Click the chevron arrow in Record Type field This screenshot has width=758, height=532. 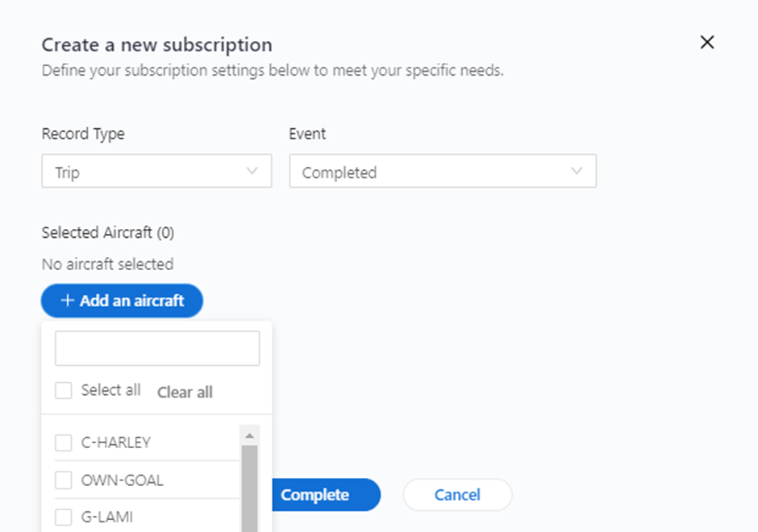[252, 171]
